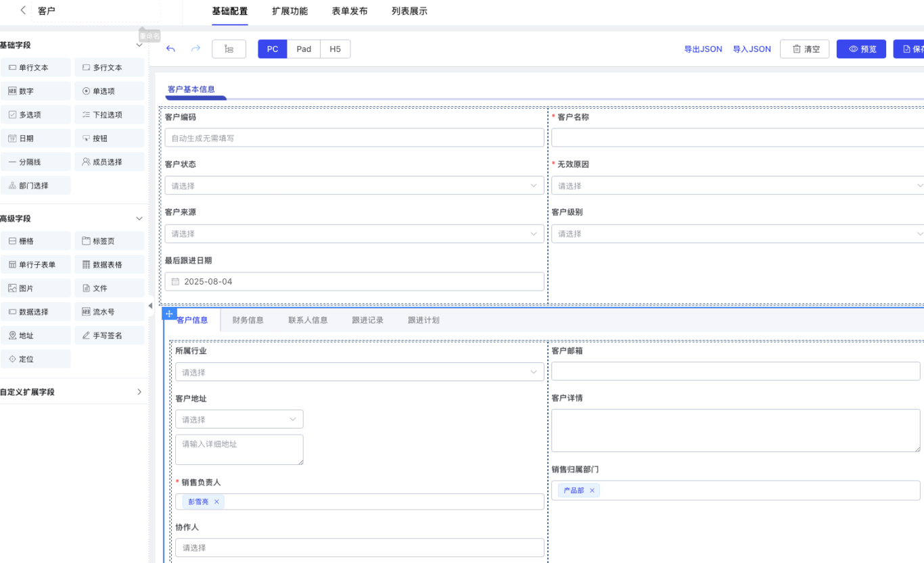This screenshot has height=563, width=924.
Task: Pick the 分隔线 component
Action: coord(35,162)
